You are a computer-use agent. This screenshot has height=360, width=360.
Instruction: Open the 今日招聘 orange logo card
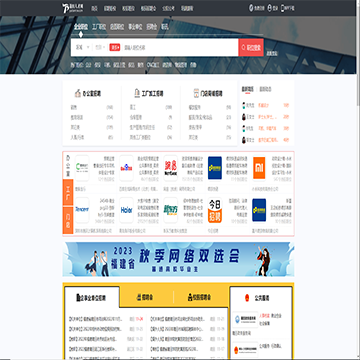tap(215, 210)
